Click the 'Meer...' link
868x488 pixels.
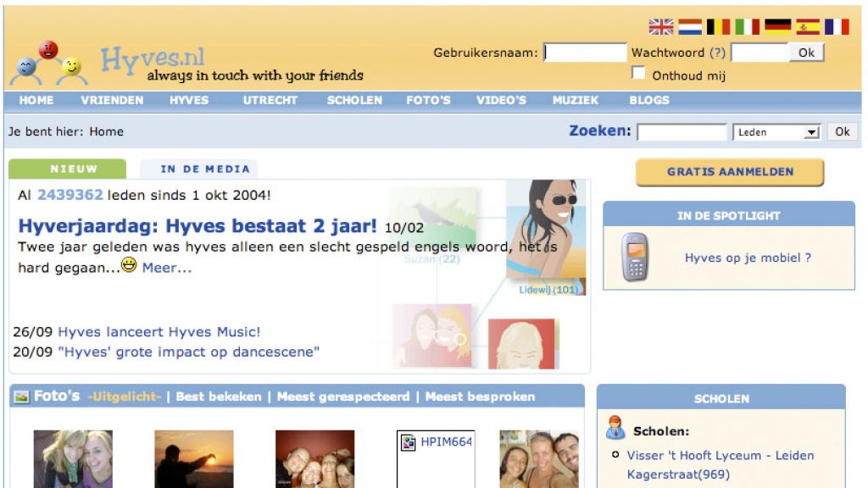coord(167,268)
